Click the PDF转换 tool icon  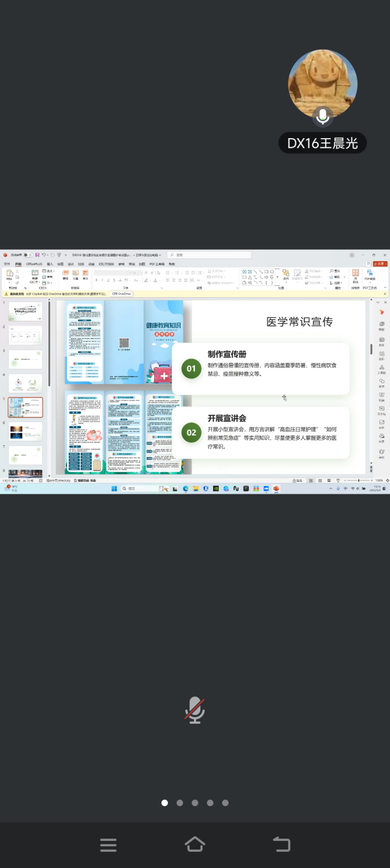click(370, 275)
